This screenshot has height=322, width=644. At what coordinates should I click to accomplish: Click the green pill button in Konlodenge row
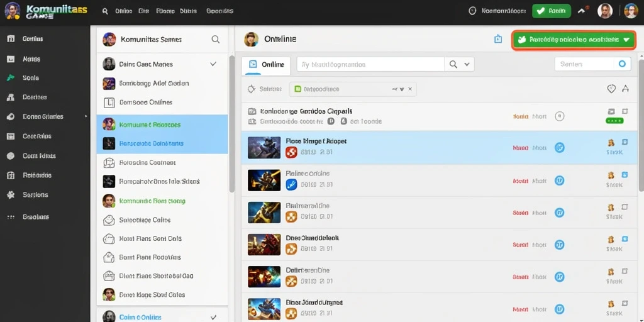point(614,121)
